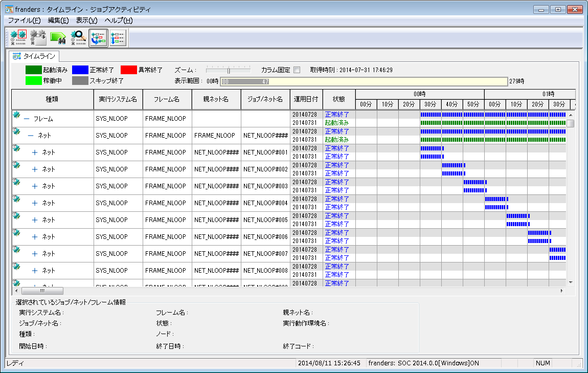Expand the NET_NLOOP#001 net row
Viewport: 588px width, 373px height.
pos(34,152)
